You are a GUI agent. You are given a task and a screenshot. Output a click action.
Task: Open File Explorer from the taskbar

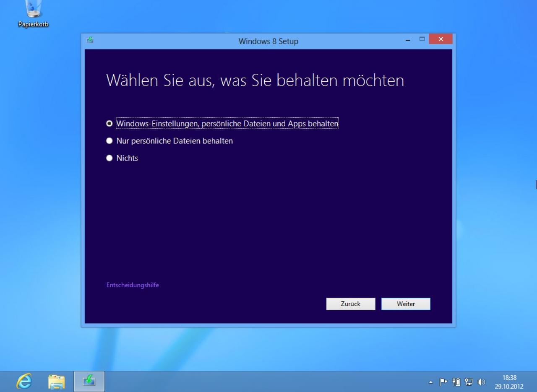[x=57, y=382]
